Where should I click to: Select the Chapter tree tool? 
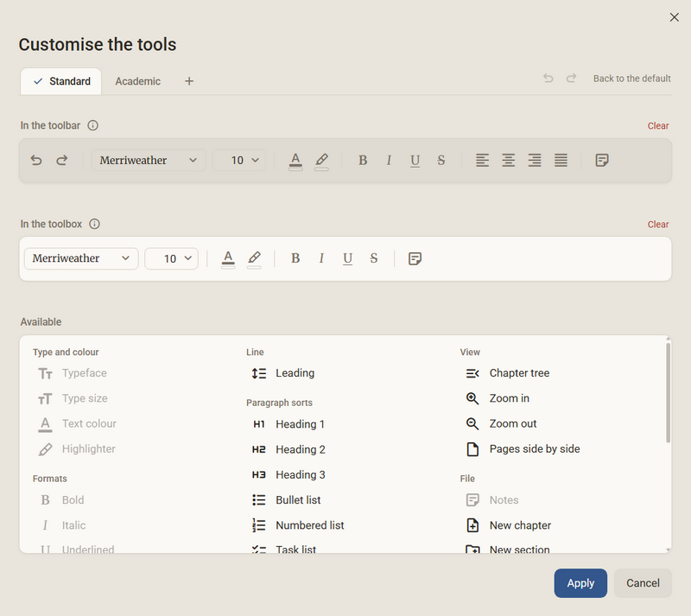click(x=507, y=373)
